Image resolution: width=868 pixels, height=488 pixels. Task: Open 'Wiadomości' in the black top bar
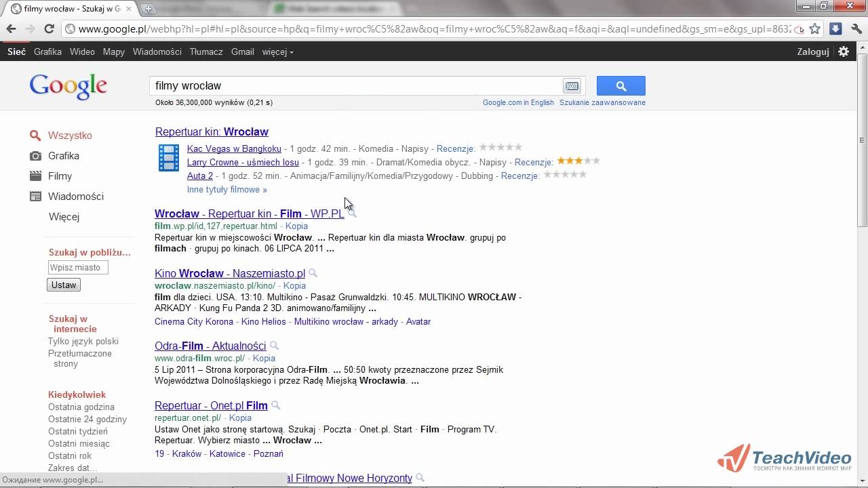(157, 52)
